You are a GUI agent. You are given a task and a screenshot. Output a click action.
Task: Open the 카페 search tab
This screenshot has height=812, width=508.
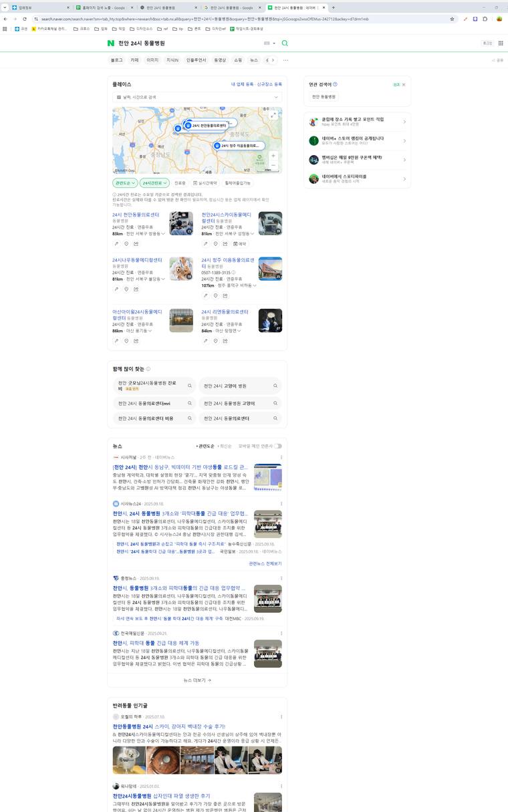click(134, 60)
